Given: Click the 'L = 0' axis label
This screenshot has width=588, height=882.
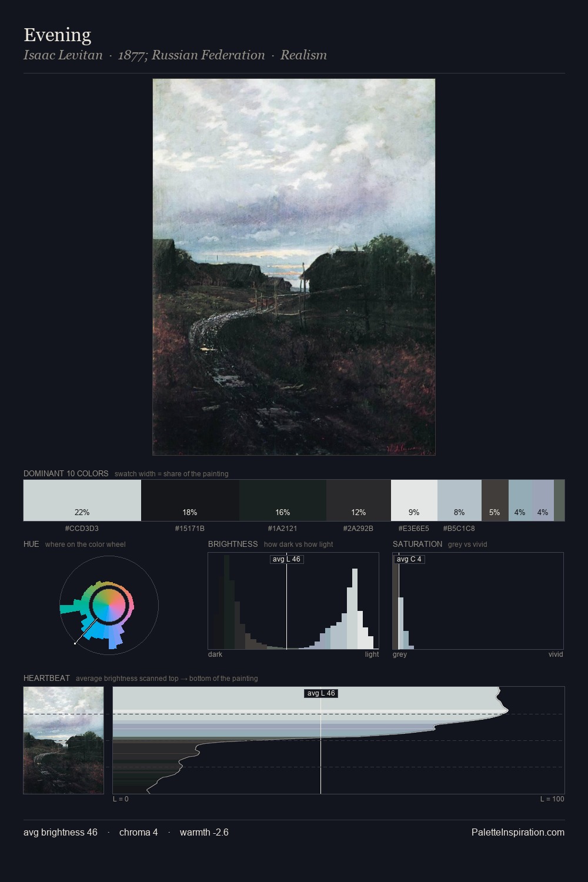Looking at the screenshot, I should click(x=121, y=799).
